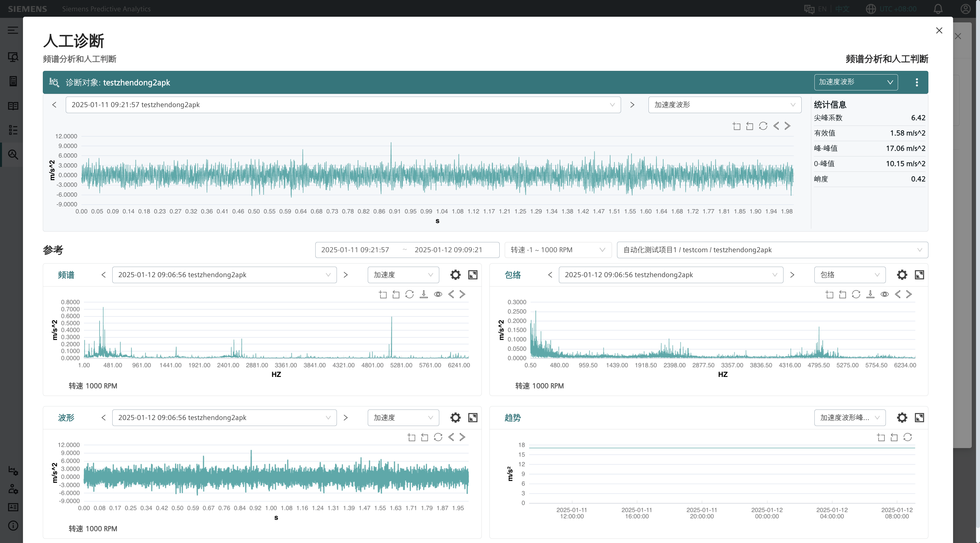Viewport: 980px width, 543px height.
Task: Click the 尖峰系数 6.42 value
Action: (x=918, y=118)
